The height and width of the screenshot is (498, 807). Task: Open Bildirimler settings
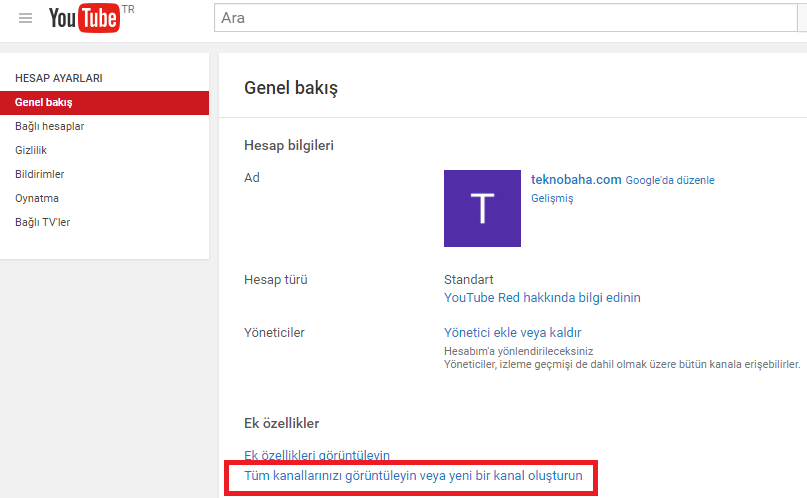40,174
